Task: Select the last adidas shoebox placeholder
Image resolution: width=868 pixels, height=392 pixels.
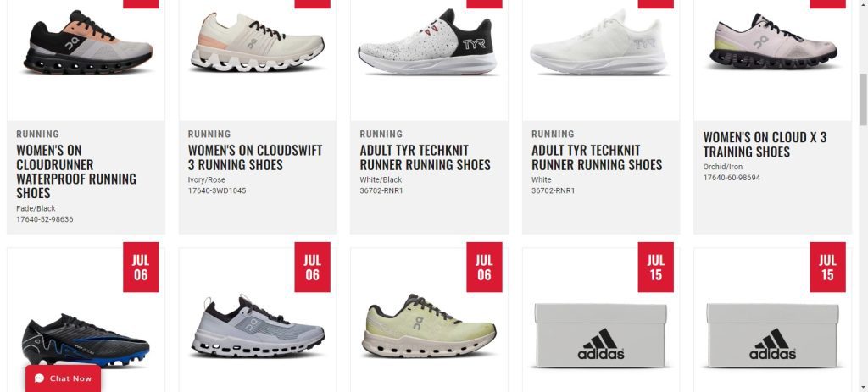Action: tap(772, 335)
